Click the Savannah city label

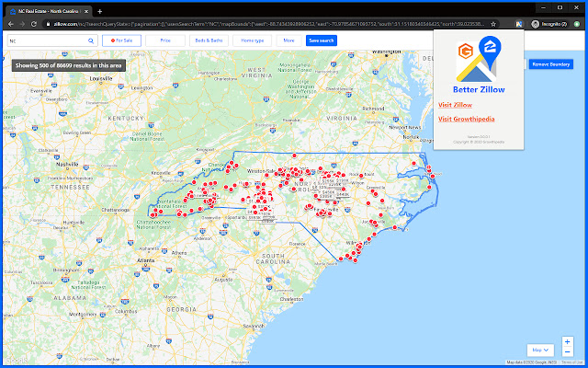pyautogui.click(x=255, y=326)
